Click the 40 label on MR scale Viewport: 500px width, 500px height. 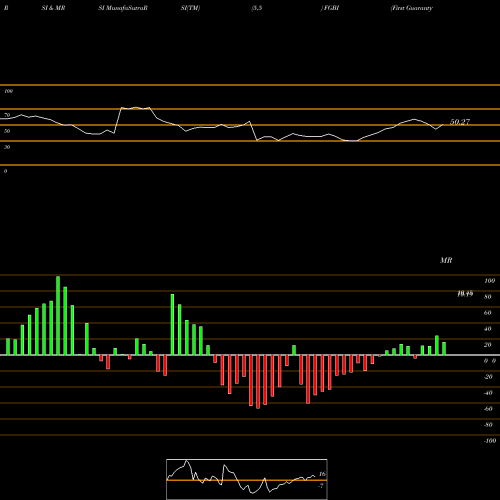488,329
